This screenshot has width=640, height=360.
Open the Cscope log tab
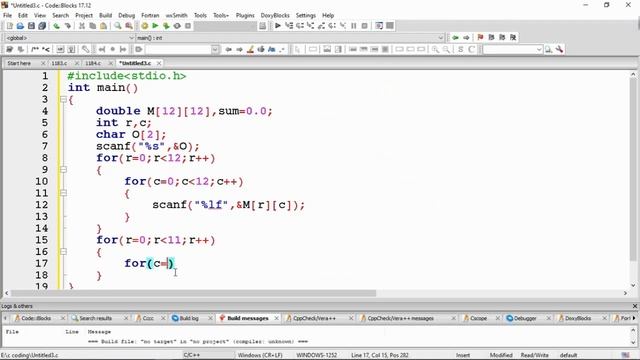478,318
